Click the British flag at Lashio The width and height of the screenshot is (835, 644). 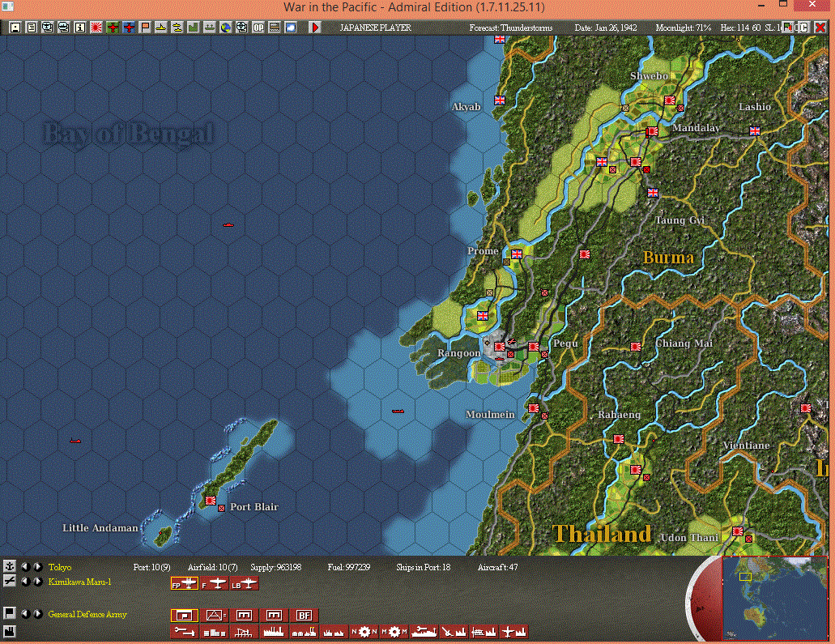click(x=755, y=130)
